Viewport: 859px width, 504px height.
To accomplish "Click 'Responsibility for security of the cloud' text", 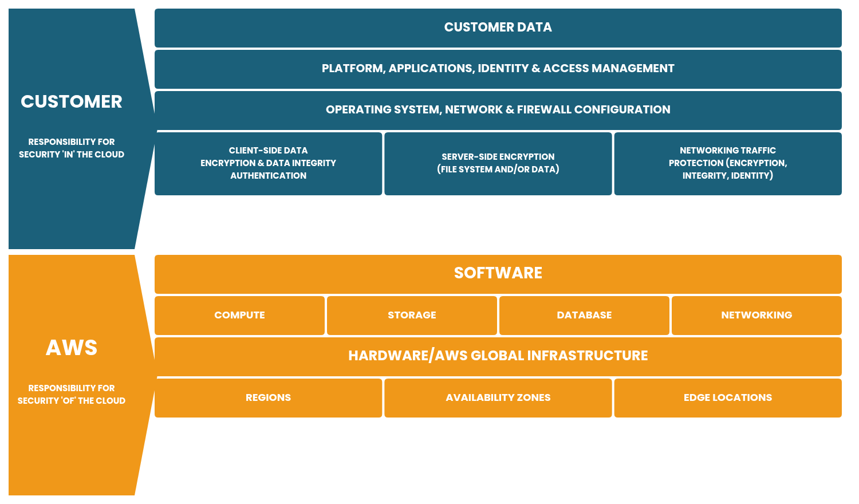I will (72, 394).
